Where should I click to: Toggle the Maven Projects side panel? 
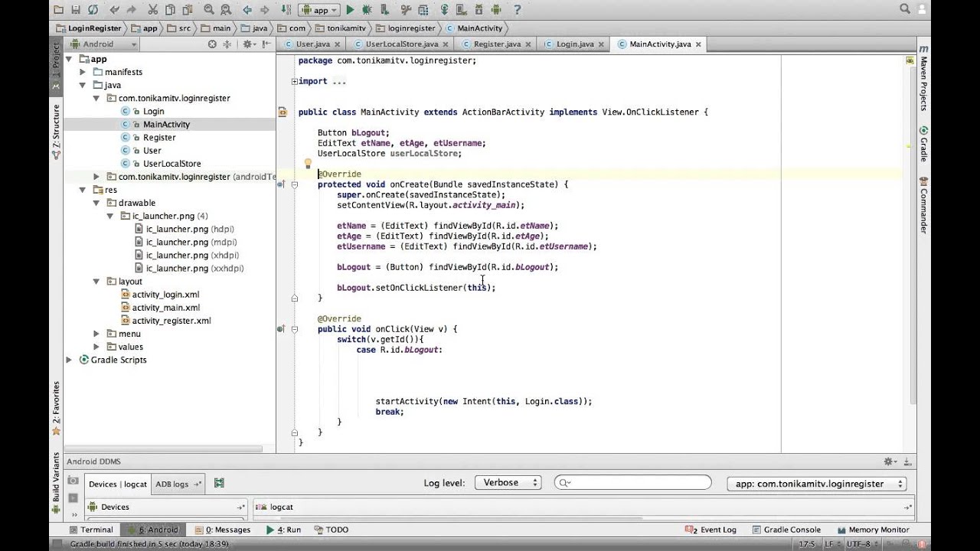click(x=923, y=80)
